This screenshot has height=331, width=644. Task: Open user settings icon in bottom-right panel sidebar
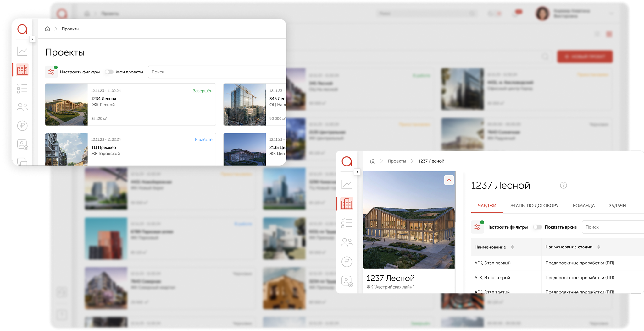[x=347, y=281]
